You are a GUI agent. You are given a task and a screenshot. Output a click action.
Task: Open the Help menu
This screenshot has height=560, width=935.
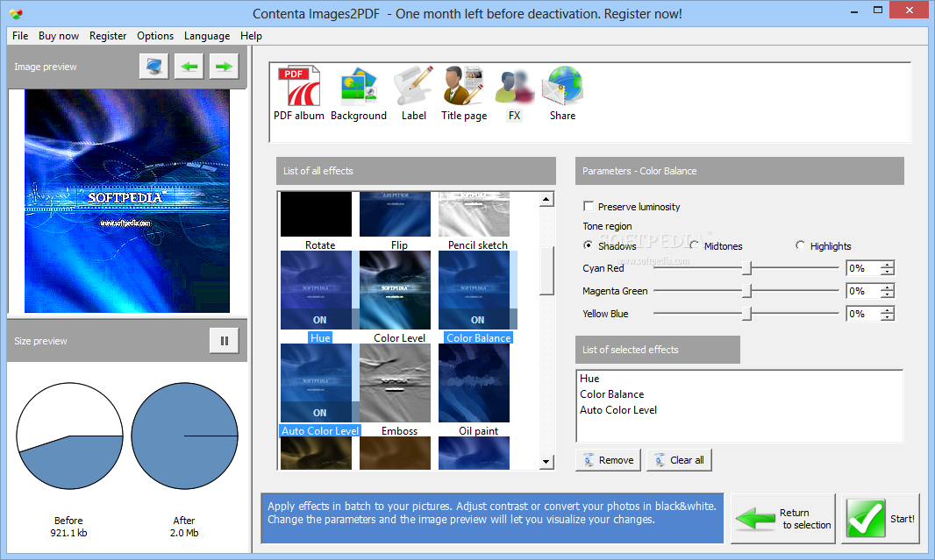click(x=251, y=36)
